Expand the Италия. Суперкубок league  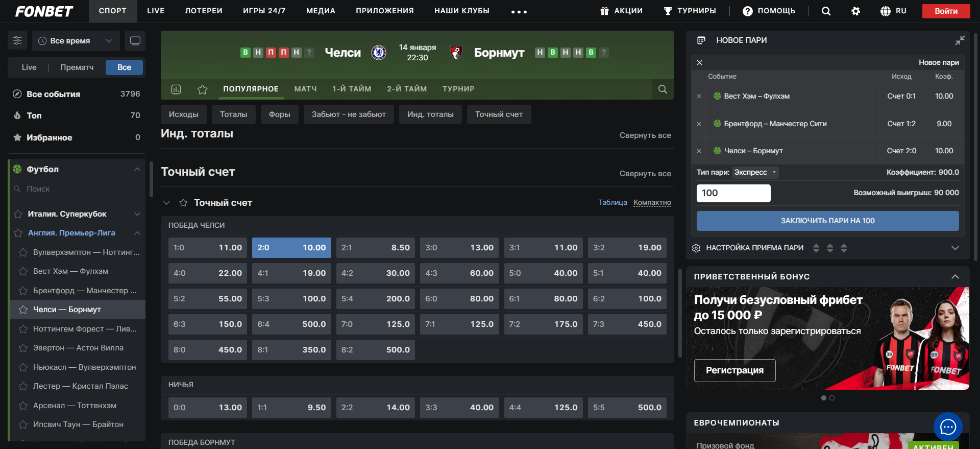click(137, 214)
